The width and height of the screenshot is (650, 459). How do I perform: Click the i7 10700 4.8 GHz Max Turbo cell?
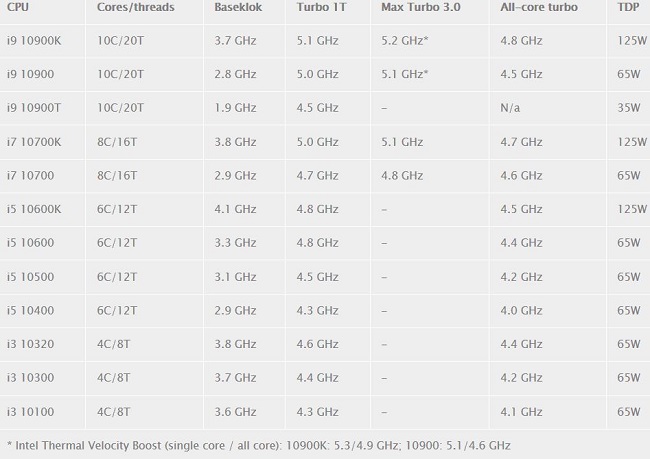click(402, 175)
